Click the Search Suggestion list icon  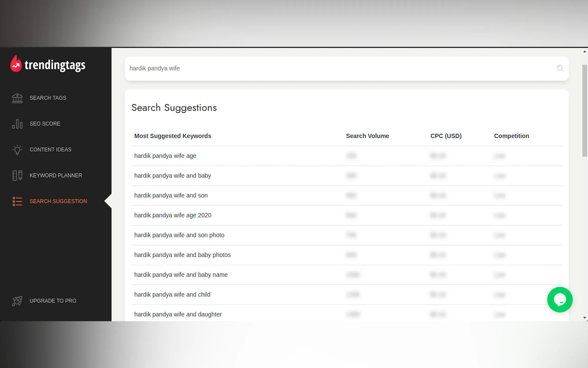pyautogui.click(x=17, y=202)
